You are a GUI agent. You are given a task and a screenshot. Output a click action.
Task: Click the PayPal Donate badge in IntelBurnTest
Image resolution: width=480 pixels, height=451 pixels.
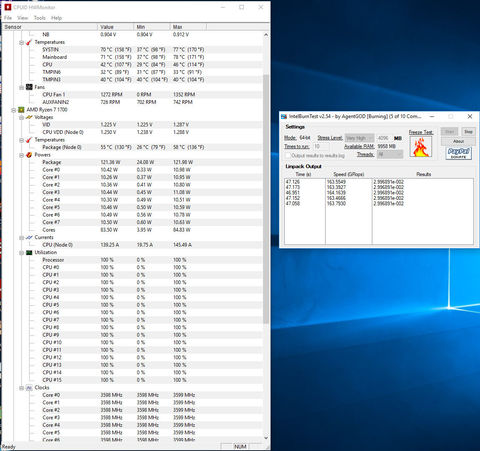[458, 153]
